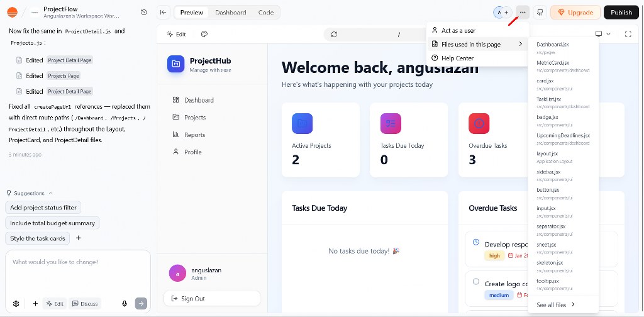Click first Edited Project Detail Page file icon

[x=19, y=60]
